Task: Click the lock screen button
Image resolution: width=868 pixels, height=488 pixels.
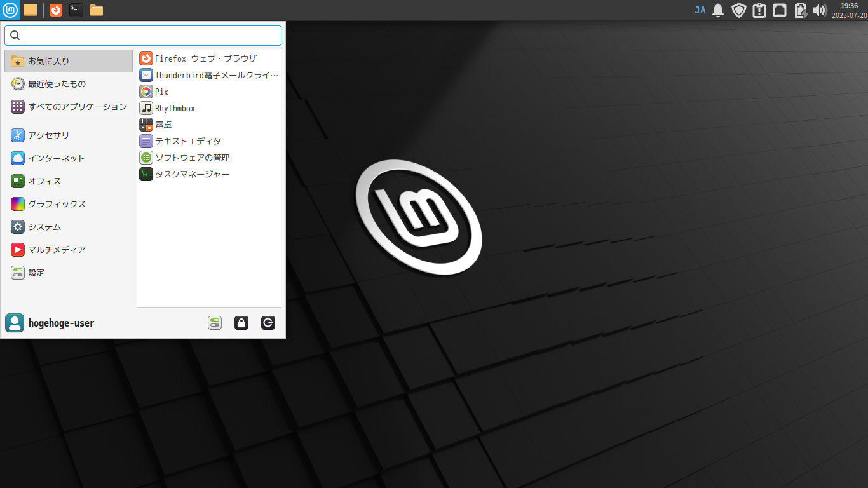Action: click(x=241, y=323)
